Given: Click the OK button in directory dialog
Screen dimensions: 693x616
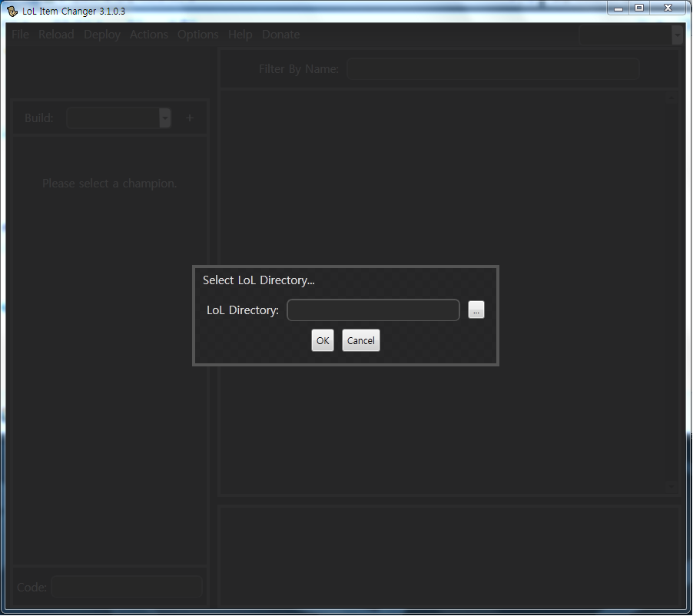Looking at the screenshot, I should [322, 340].
